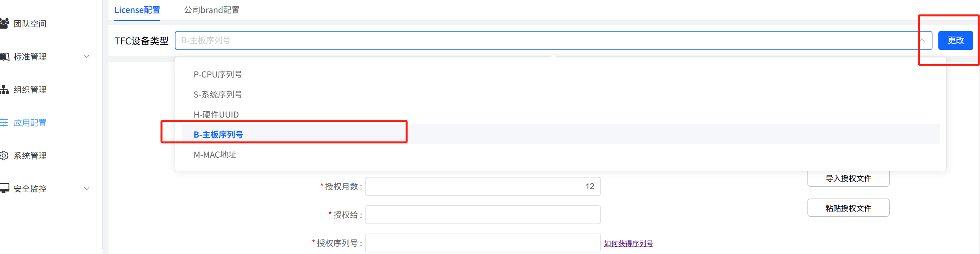980x254 pixels.
Task: Open the 如何获得序列号 help link
Action: [628, 243]
